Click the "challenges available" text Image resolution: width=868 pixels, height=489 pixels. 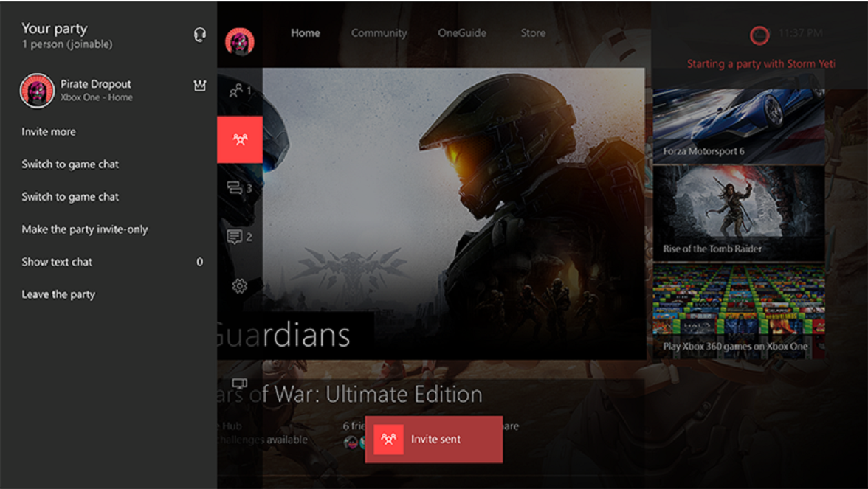coord(263,440)
